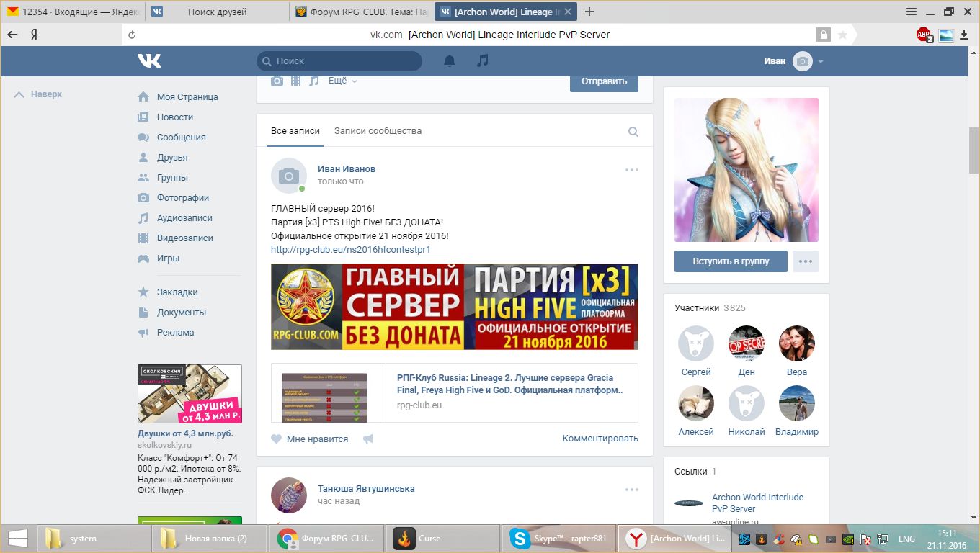980x553 pixels.
Task: Open "Видеозаписи" in the sidebar
Action: (185, 238)
